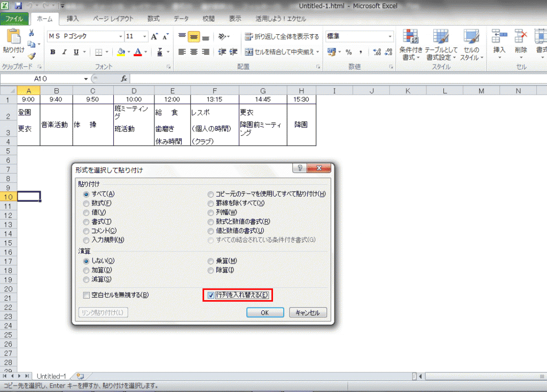Screen dimensions: 547x392
Task: Switch to the 挿入 ribbon tab
Action: (73, 19)
